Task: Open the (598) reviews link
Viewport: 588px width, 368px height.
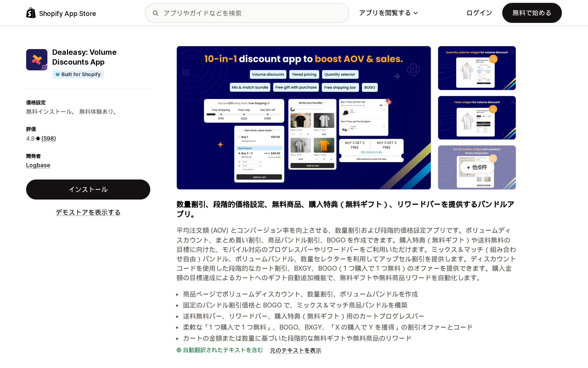Action: click(x=49, y=138)
